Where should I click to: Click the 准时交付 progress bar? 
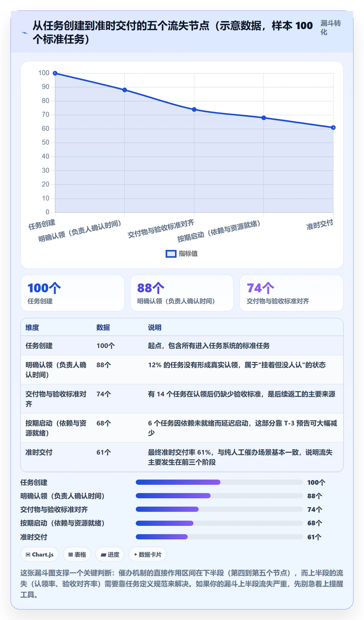click(x=219, y=537)
